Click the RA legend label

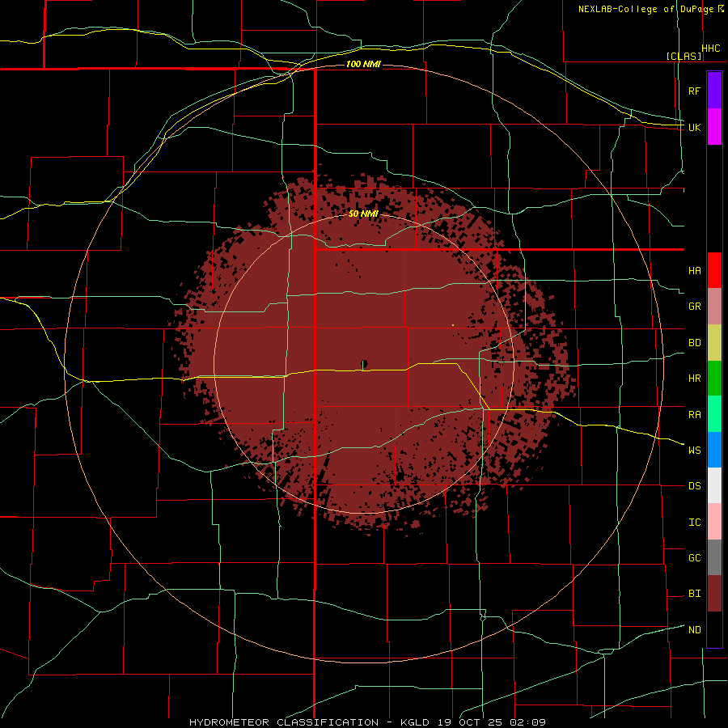[694, 415]
